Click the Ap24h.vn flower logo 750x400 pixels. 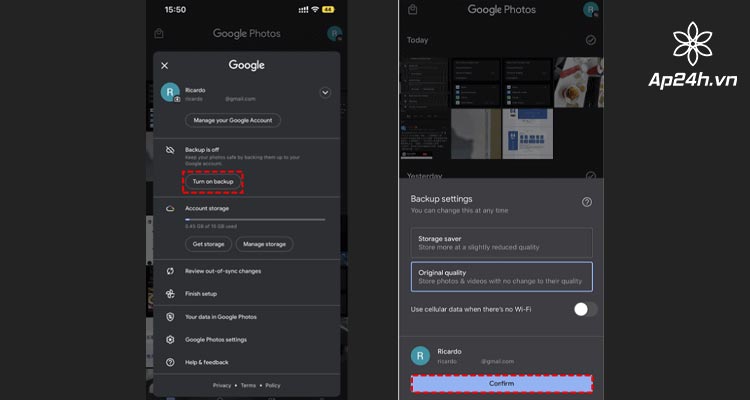point(693,44)
